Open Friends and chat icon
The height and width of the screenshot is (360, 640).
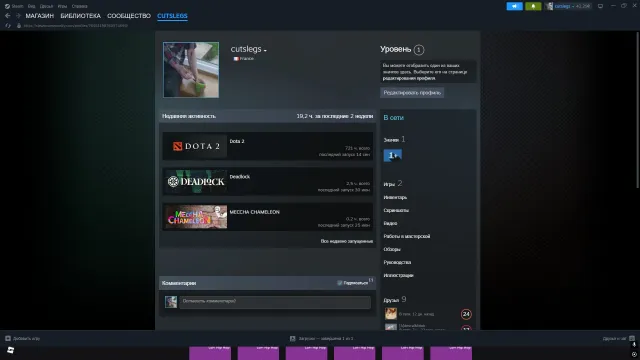tap(632, 338)
